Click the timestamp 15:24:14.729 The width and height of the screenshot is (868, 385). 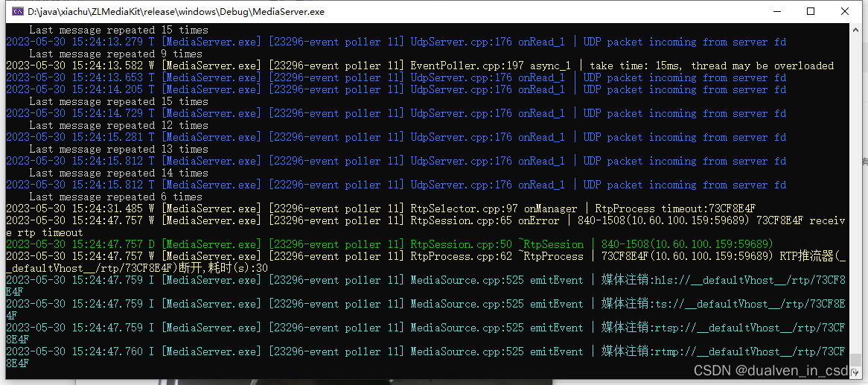click(106, 113)
